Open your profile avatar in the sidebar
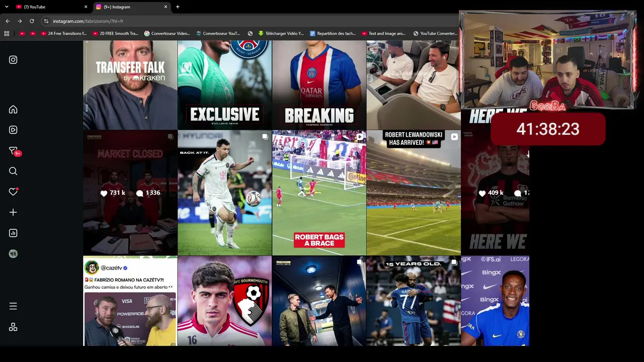644x362 pixels. [x=13, y=254]
